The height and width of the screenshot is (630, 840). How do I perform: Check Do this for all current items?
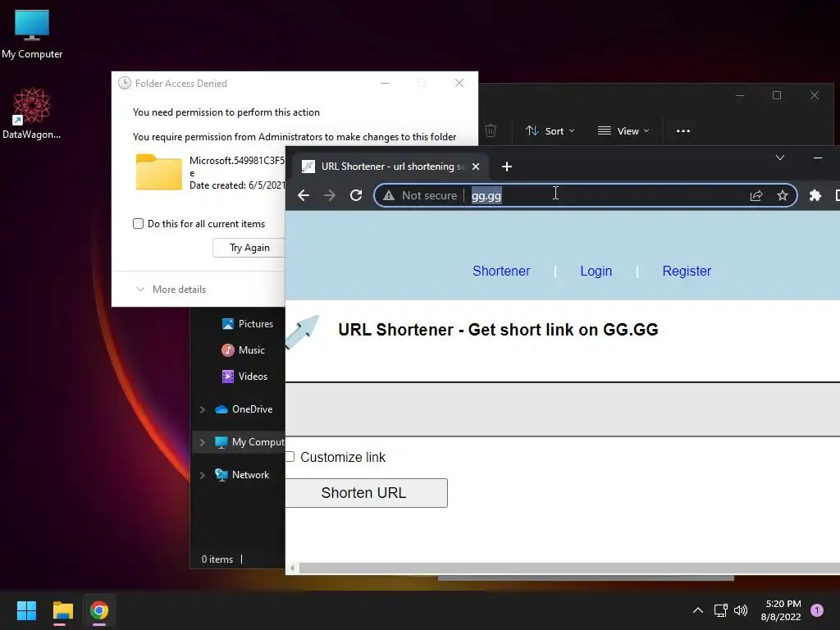[x=138, y=224]
